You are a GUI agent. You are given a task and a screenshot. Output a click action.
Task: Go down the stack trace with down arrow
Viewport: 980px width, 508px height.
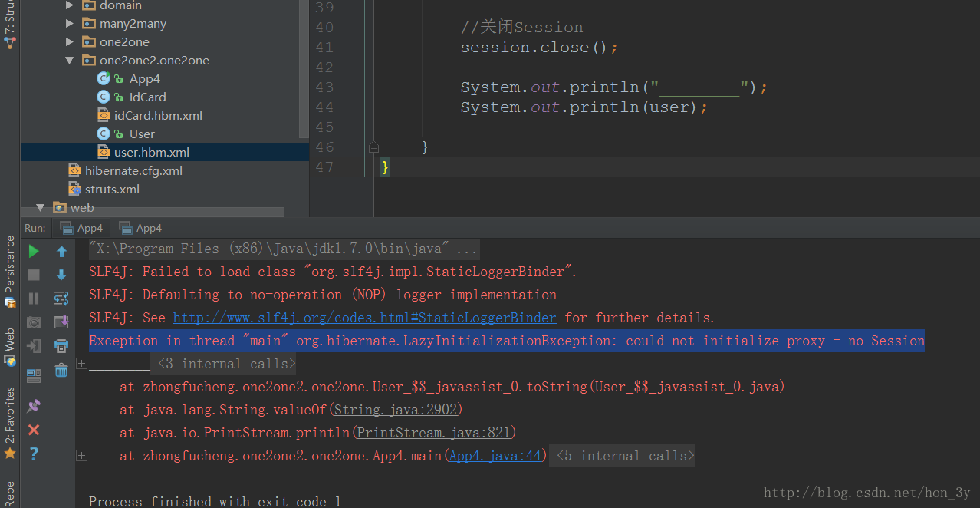pos(61,275)
